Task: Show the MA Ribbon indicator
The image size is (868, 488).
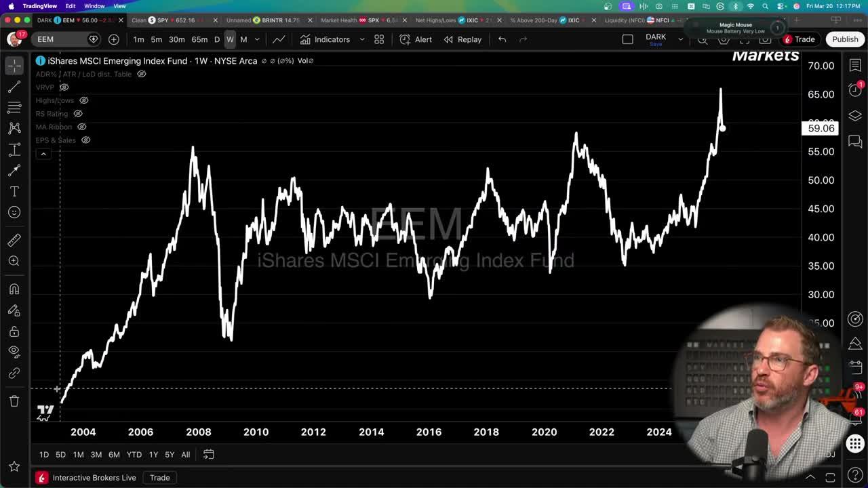Action: click(81, 127)
